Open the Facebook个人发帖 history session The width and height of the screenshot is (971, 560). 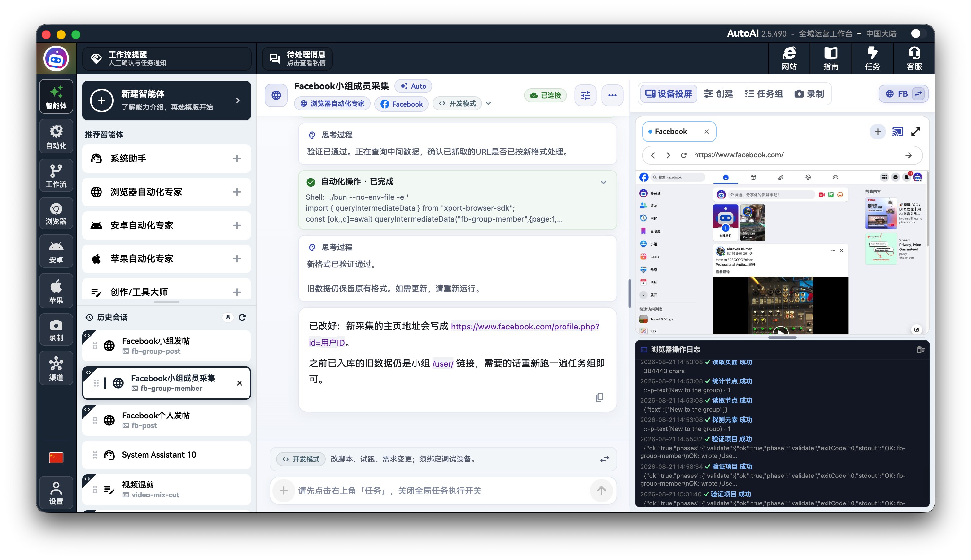coord(167,420)
